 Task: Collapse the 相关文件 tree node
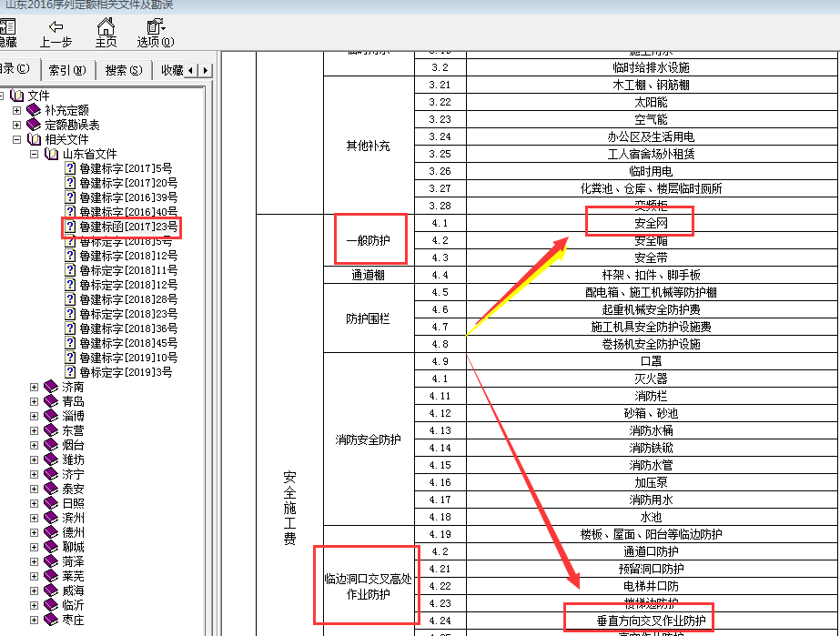[16, 139]
